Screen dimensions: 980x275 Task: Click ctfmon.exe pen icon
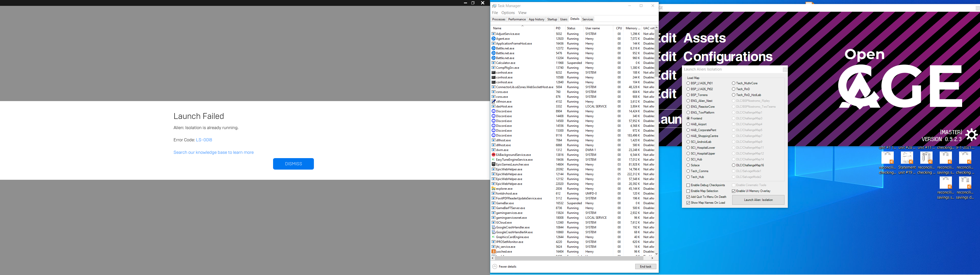493,101
